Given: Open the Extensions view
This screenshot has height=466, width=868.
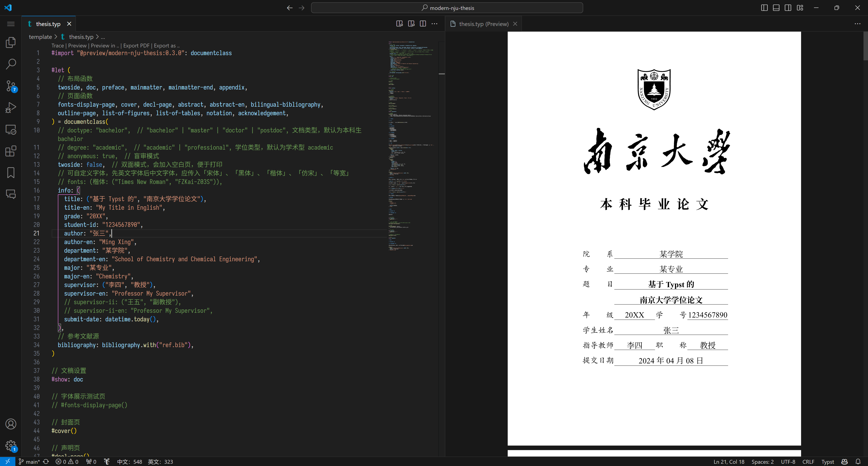Looking at the screenshot, I should 11,151.
